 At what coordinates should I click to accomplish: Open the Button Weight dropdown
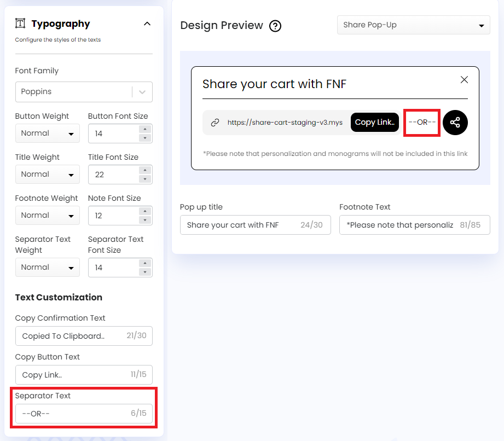pyautogui.click(x=47, y=134)
